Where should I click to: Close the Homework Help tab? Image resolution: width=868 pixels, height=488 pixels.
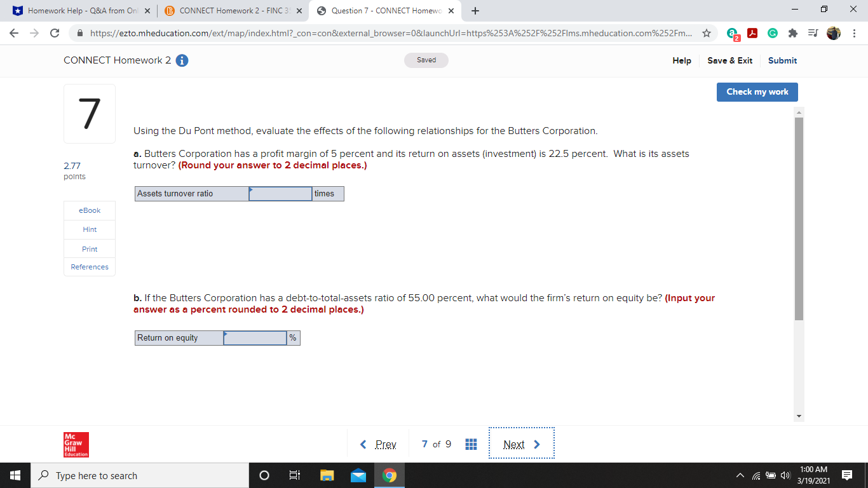(147, 11)
